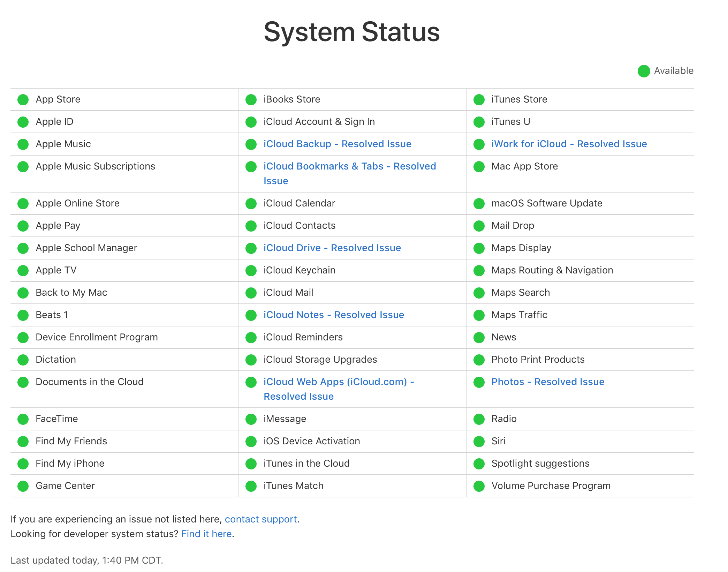Click the Maps Routing & Navigation entry
Screen dimensions: 728x572
coord(552,270)
